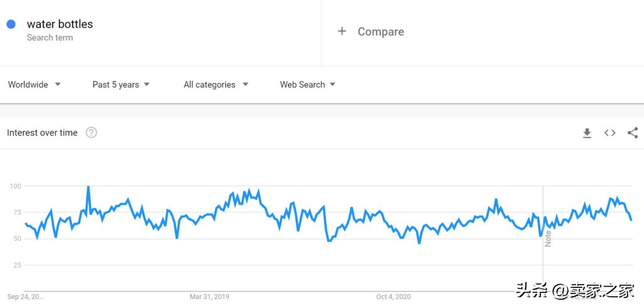Expand the Worldwide region dropdown
This screenshot has height=308, width=644.
click(x=35, y=84)
